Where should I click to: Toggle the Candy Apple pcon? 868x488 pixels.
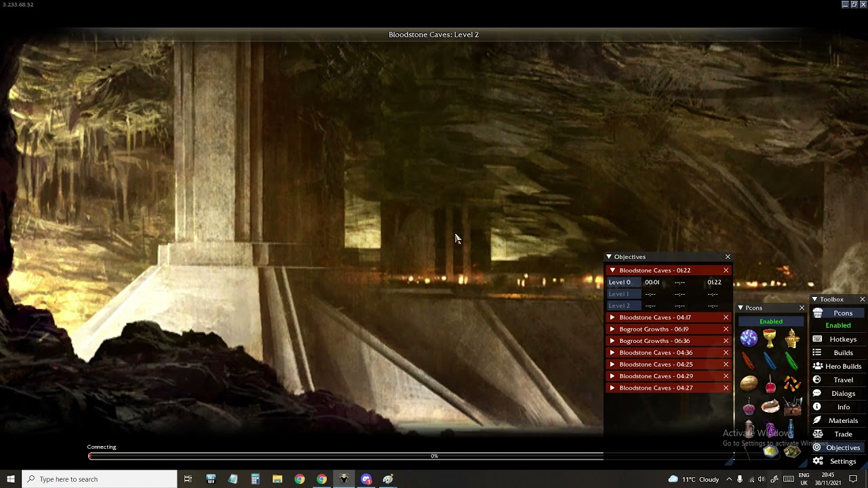point(770,384)
